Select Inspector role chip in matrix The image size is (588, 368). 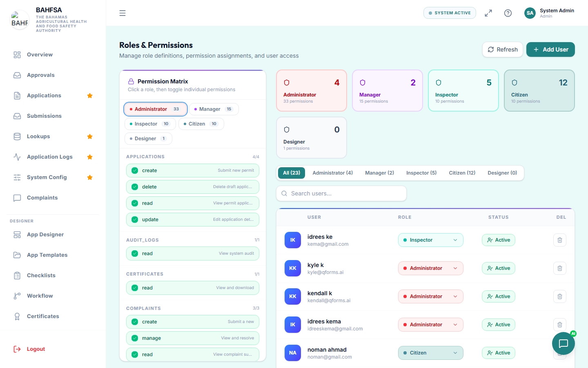click(150, 124)
